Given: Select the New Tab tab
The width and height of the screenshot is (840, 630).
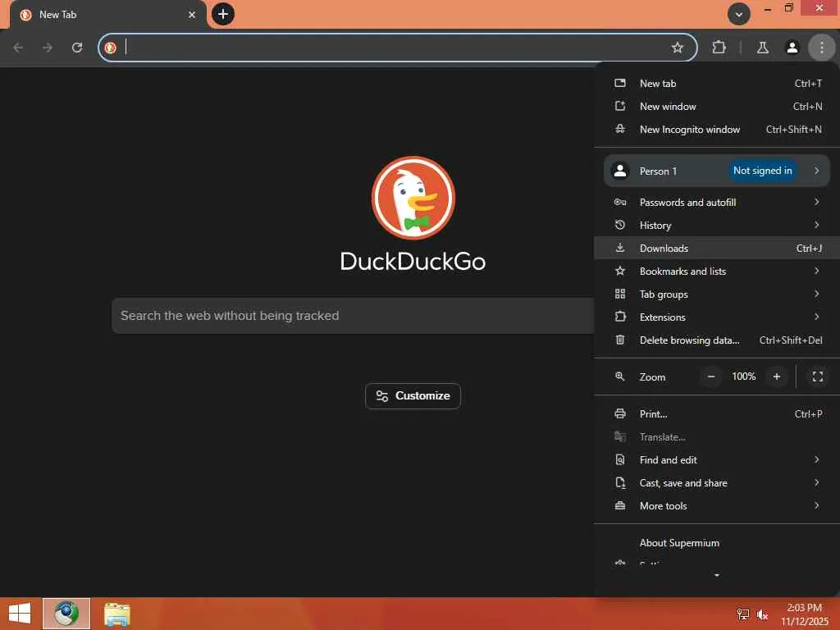Looking at the screenshot, I should pyautogui.click(x=108, y=15).
